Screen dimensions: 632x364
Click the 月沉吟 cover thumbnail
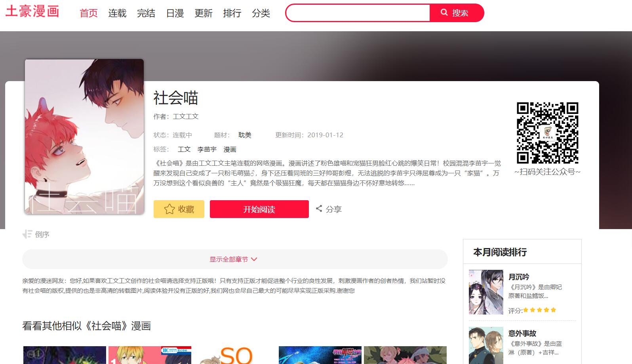tap(486, 292)
